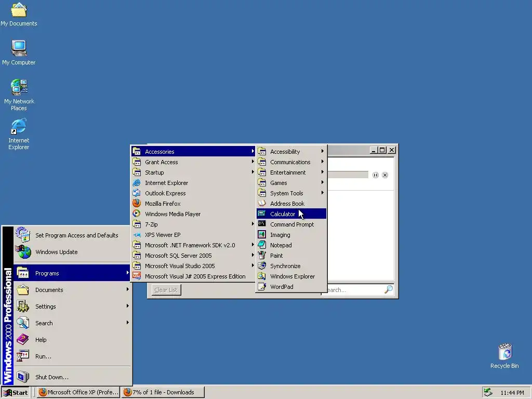This screenshot has width=532, height=399.
Task: Click the Mozilla Firefox icon in Programs
Action: point(137,203)
